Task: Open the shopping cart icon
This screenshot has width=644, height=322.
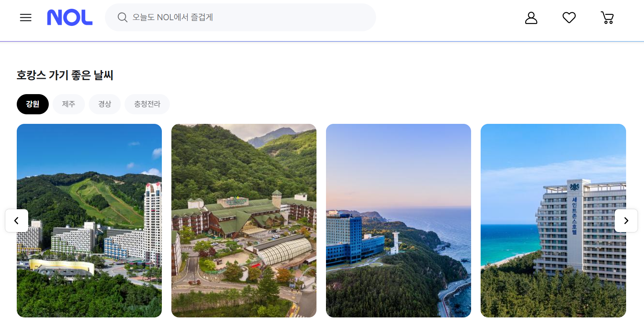Action: [607, 18]
